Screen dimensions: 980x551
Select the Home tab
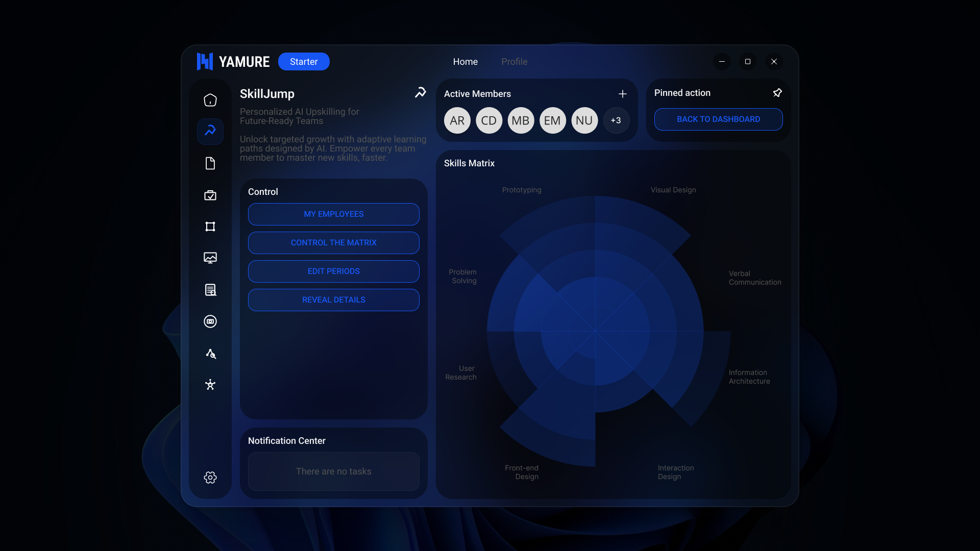[465, 62]
